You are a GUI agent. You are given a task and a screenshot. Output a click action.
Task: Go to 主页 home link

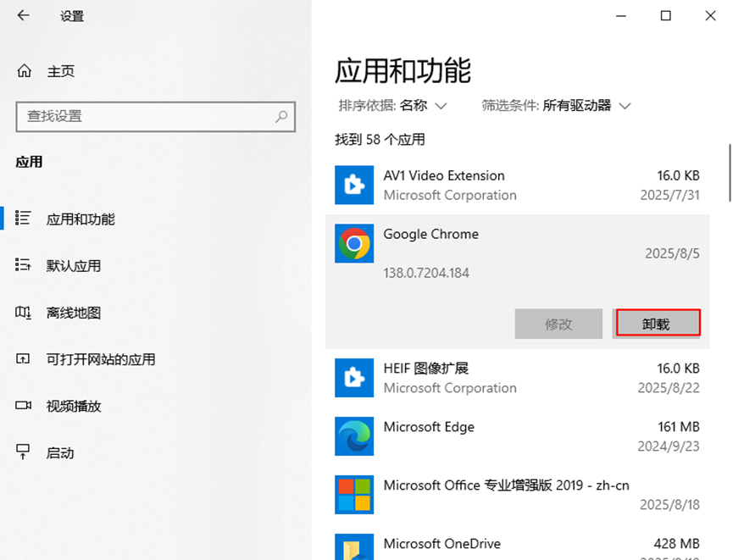(x=61, y=71)
